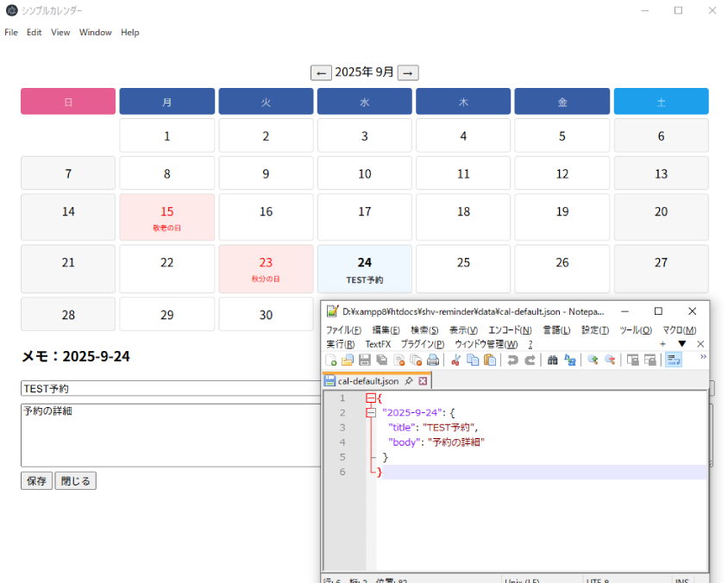Collapse the "2025-9-24" block on line 2
The image size is (728, 583).
point(371,413)
